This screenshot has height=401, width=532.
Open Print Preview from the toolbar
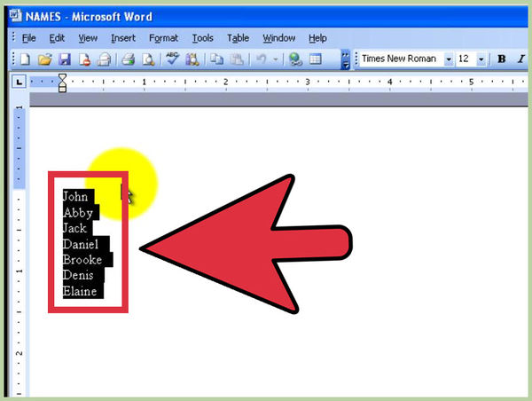pos(148,59)
